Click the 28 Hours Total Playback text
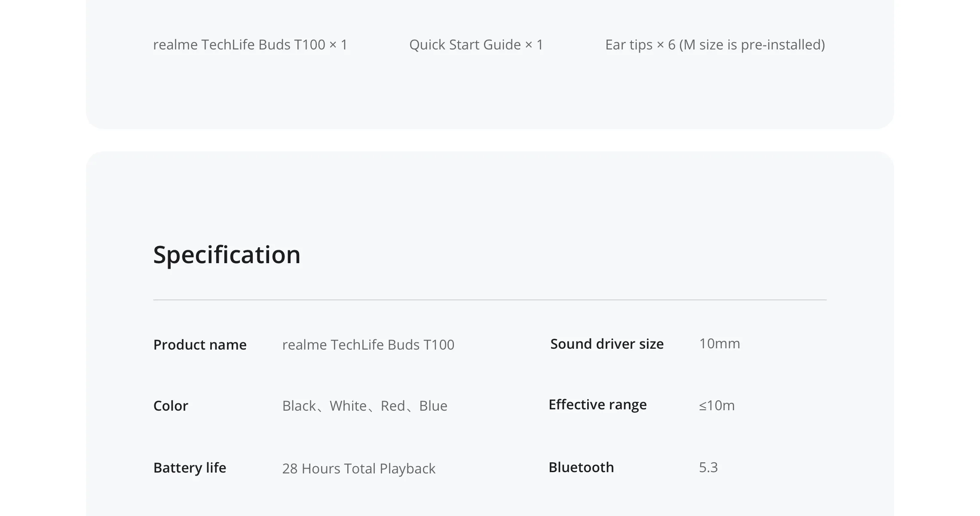980x516 pixels. pyautogui.click(x=359, y=469)
